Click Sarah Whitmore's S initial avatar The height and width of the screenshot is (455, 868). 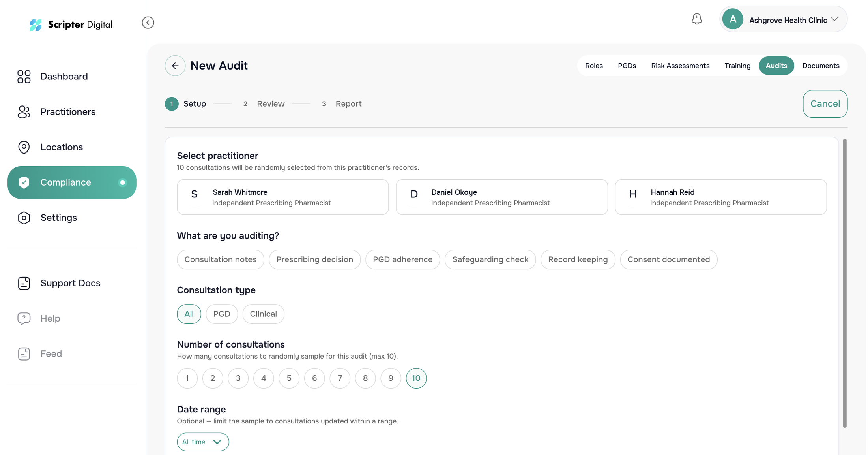tap(194, 194)
